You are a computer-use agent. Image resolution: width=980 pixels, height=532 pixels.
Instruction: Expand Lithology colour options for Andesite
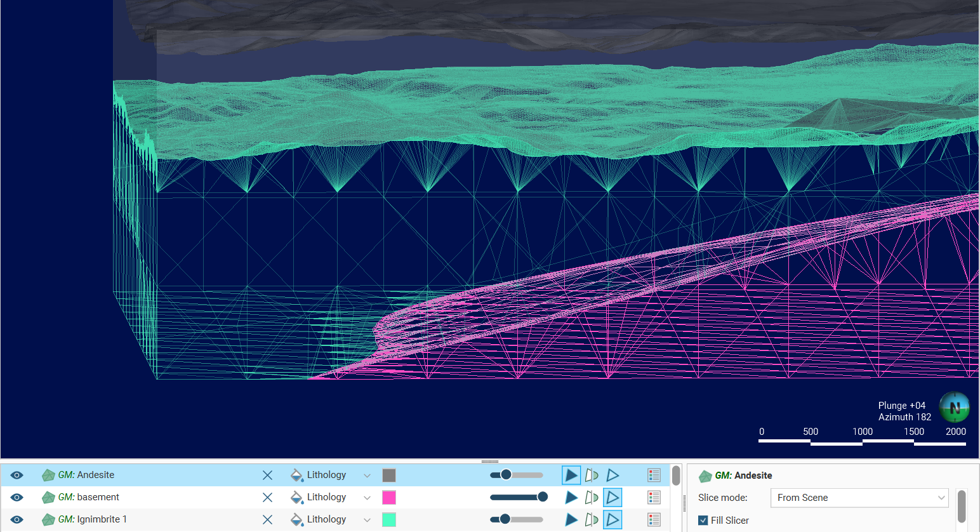(367, 475)
